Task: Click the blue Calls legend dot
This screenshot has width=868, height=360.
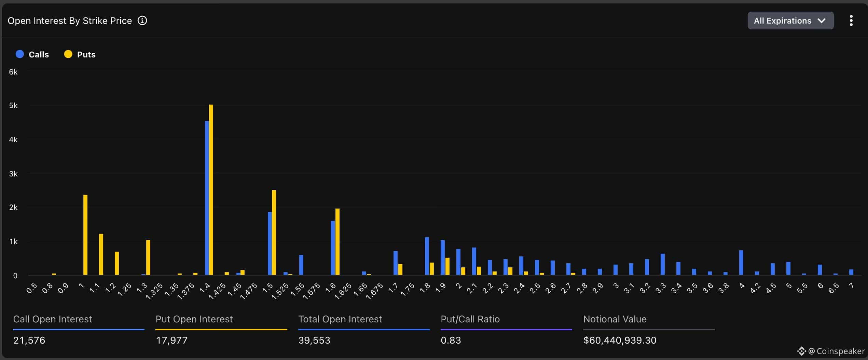Action: tap(20, 54)
